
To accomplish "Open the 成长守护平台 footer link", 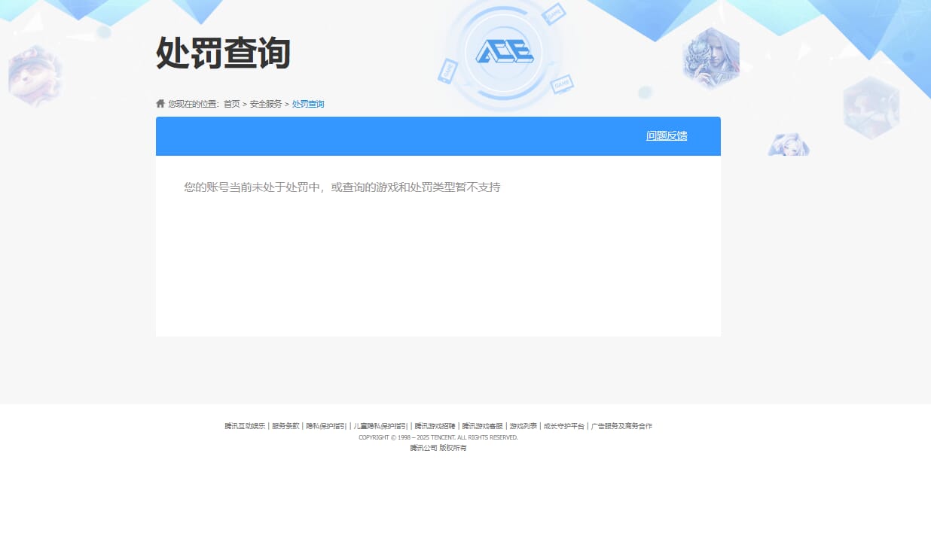I will click(x=563, y=425).
